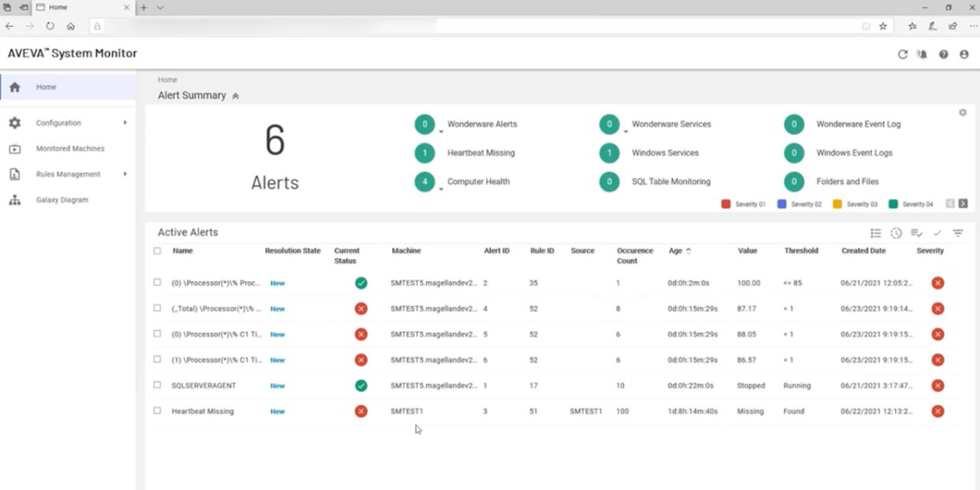980x490 pixels.
Task: Select the list view icon in Active Alerts toolbar
Action: (875, 233)
